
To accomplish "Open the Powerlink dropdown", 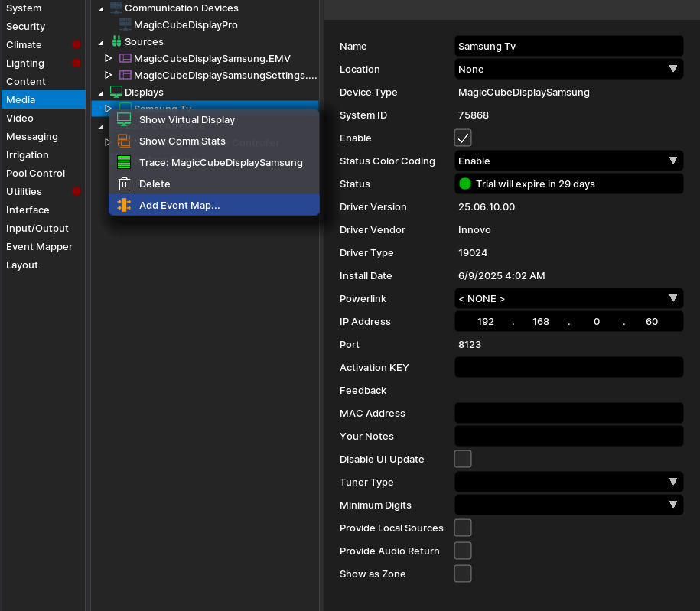I will (x=568, y=298).
